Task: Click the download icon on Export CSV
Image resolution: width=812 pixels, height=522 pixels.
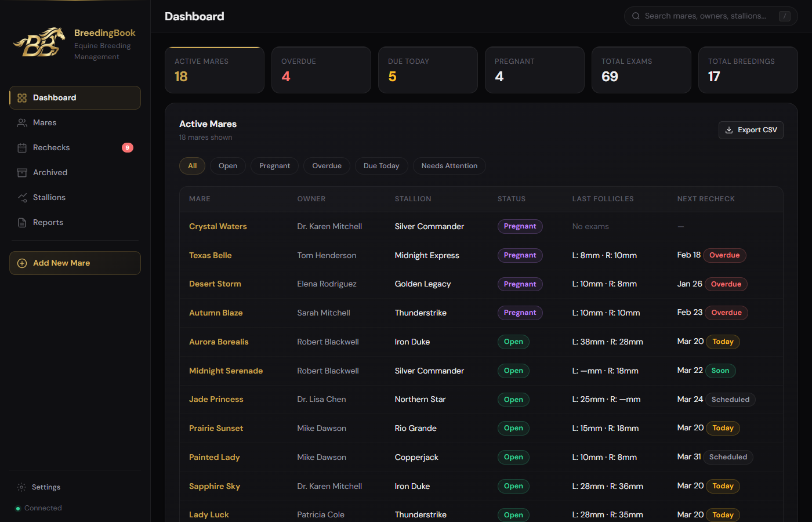Action: click(x=729, y=130)
